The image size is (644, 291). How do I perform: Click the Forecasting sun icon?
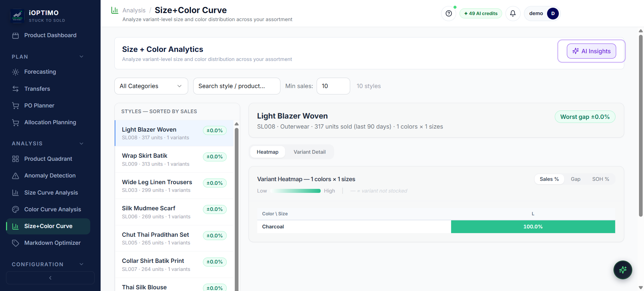pyautogui.click(x=15, y=72)
